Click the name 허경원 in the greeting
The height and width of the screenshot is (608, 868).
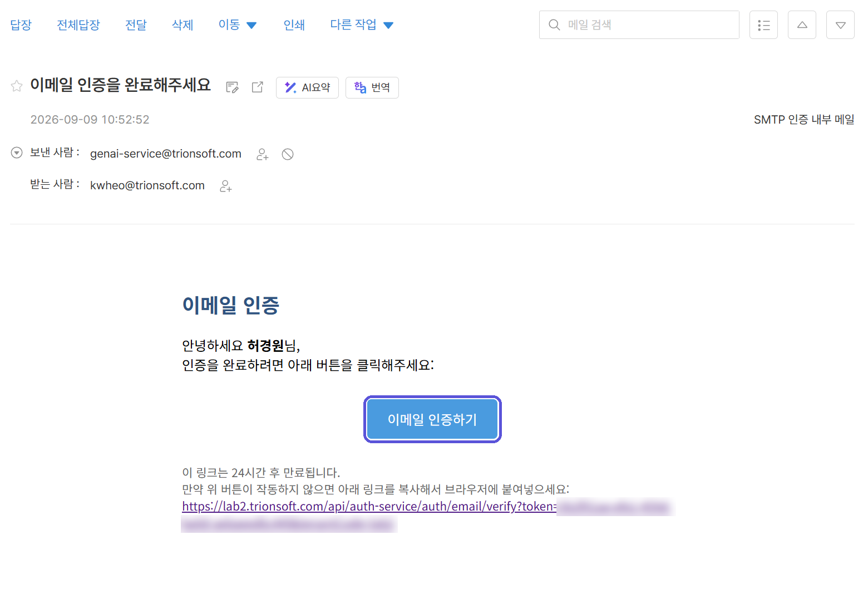[265, 345]
